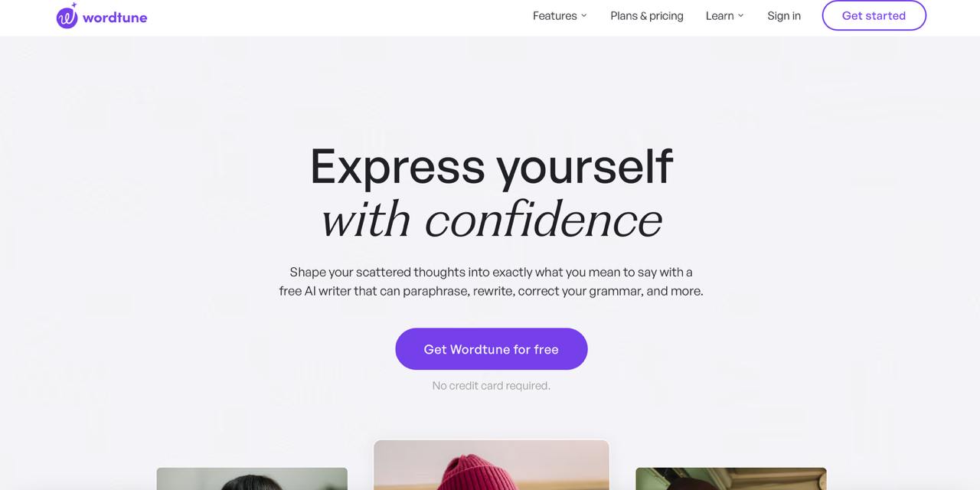The image size is (980, 490).
Task: Click the purple Wordtune W logo icon
Action: pyautogui.click(x=67, y=18)
